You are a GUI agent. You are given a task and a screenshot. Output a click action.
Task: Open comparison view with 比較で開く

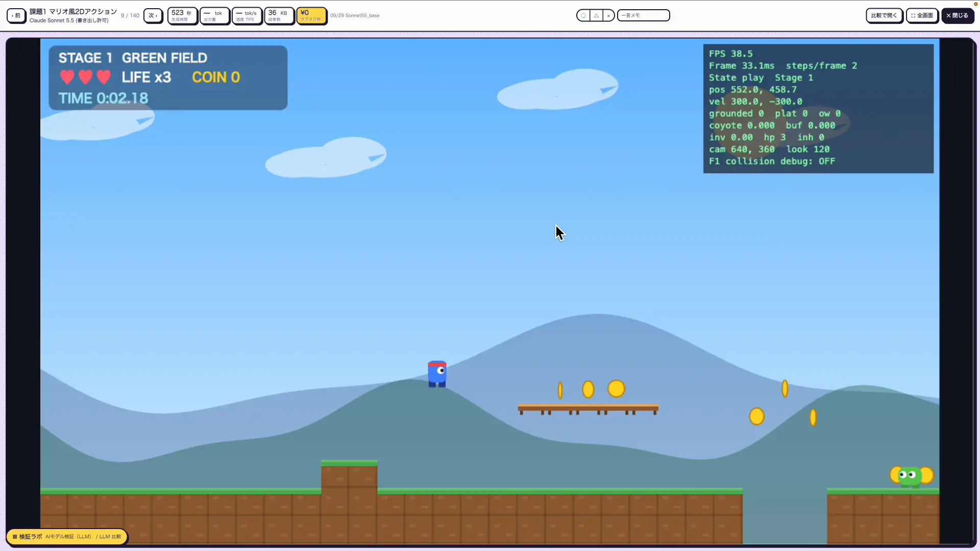(x=884, y=15)
